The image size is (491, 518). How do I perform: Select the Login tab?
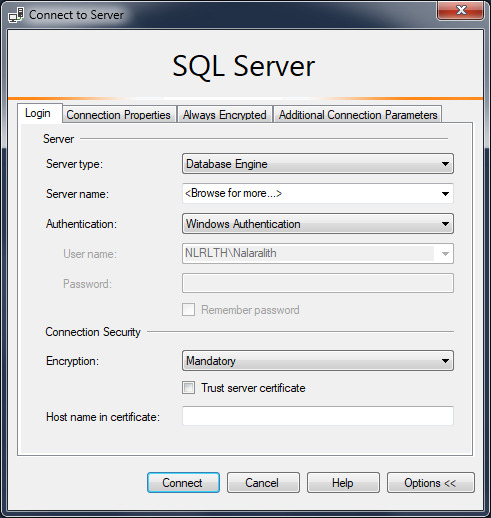click(39, 113)
